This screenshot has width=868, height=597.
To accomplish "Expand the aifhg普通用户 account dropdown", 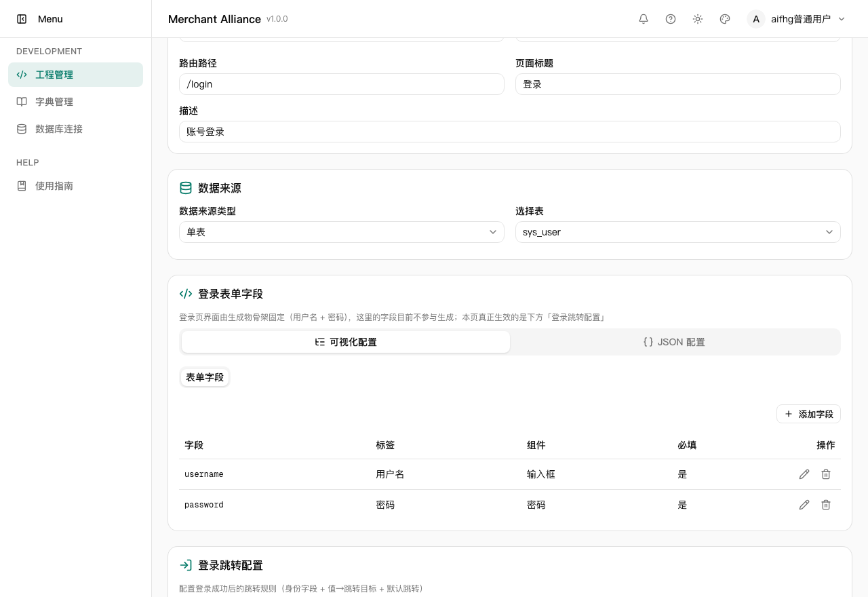I will coord(797,19).
